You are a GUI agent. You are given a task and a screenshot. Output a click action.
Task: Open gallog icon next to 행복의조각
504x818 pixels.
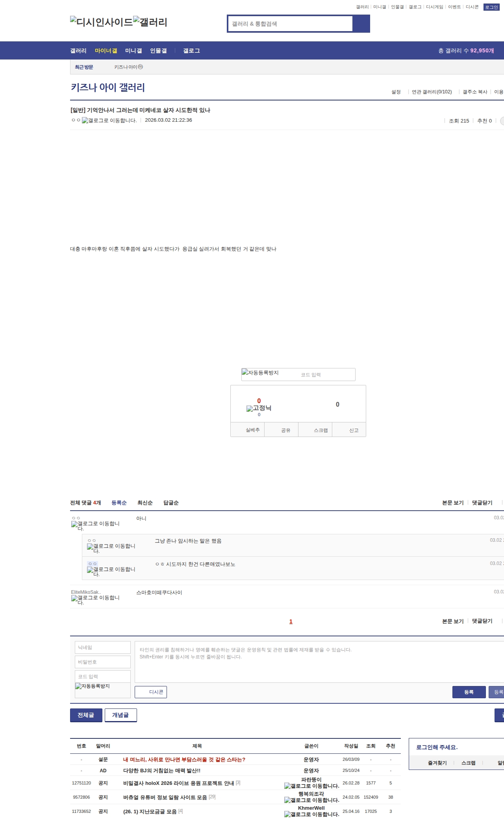pyautogui.click(x=311, y=800)
